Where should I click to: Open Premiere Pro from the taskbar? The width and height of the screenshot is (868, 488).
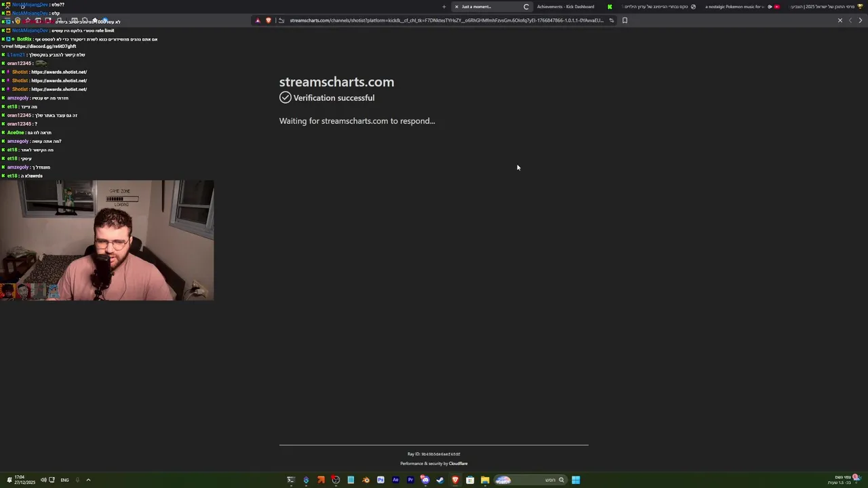(410, 480)
